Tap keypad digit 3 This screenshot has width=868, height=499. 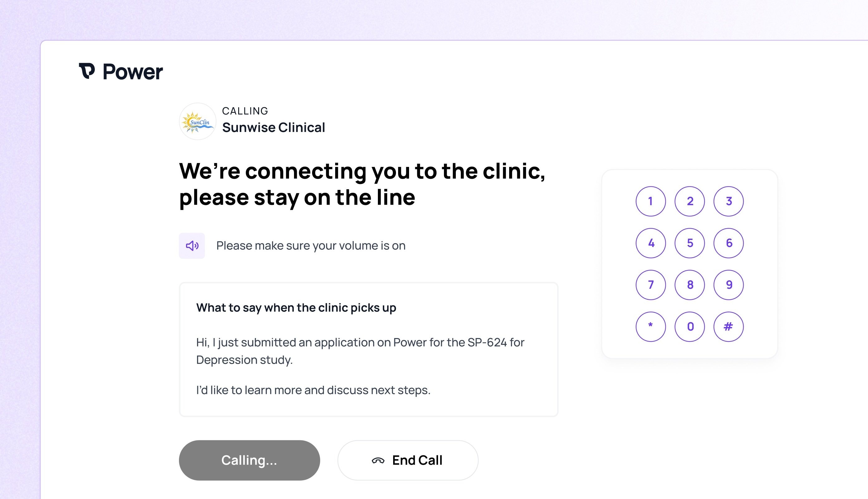729,201
